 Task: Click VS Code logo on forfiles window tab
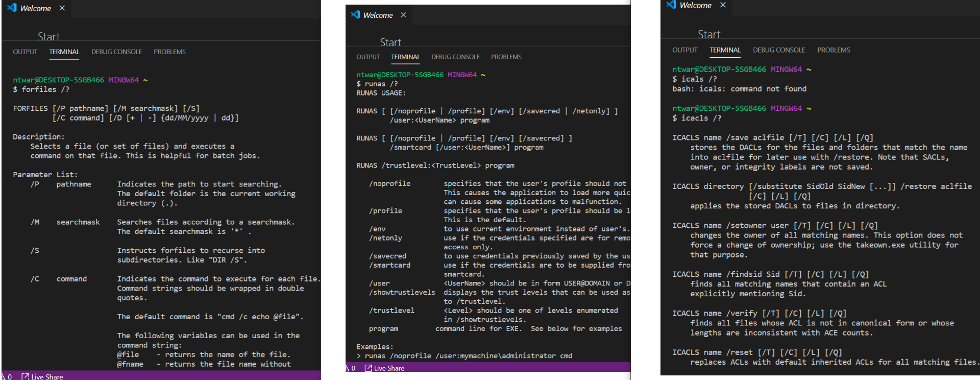12,8
